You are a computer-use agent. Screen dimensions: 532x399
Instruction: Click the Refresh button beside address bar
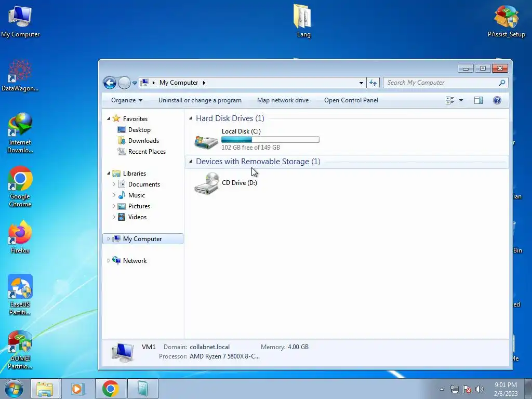click(x=373, y=83)
